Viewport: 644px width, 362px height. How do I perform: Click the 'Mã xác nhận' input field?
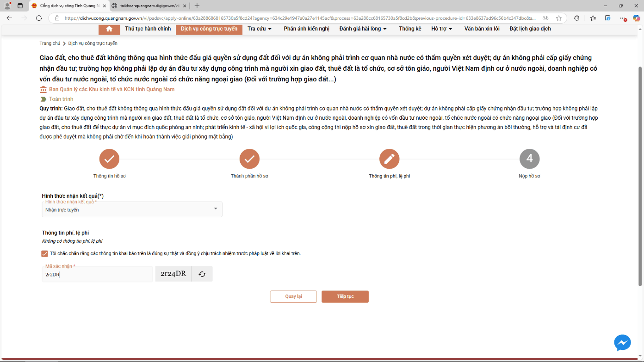pyautogui.click(x=97, y=274)
